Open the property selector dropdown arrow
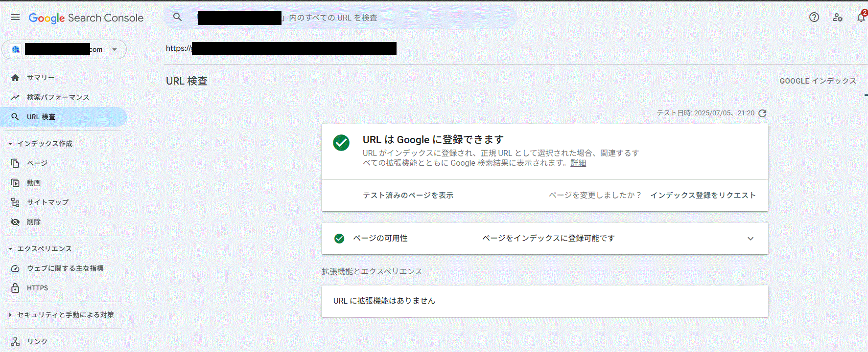The width and height of the screenshot is (868, 352). (x=115, y=49)
